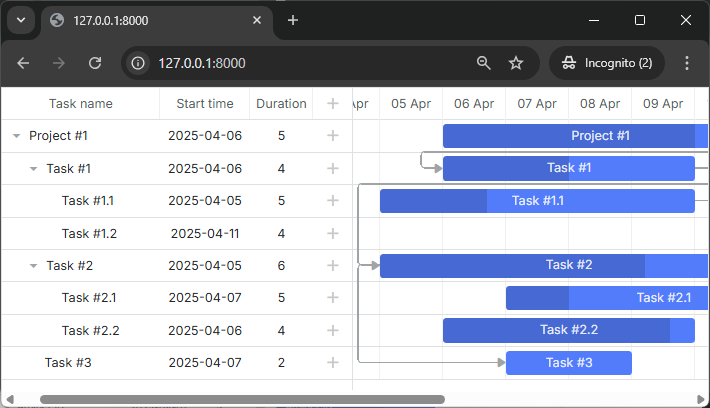Open Chrome three-dot menu
Image resolution: width=710 pixels, height=408 pixels.
[687, 63]
